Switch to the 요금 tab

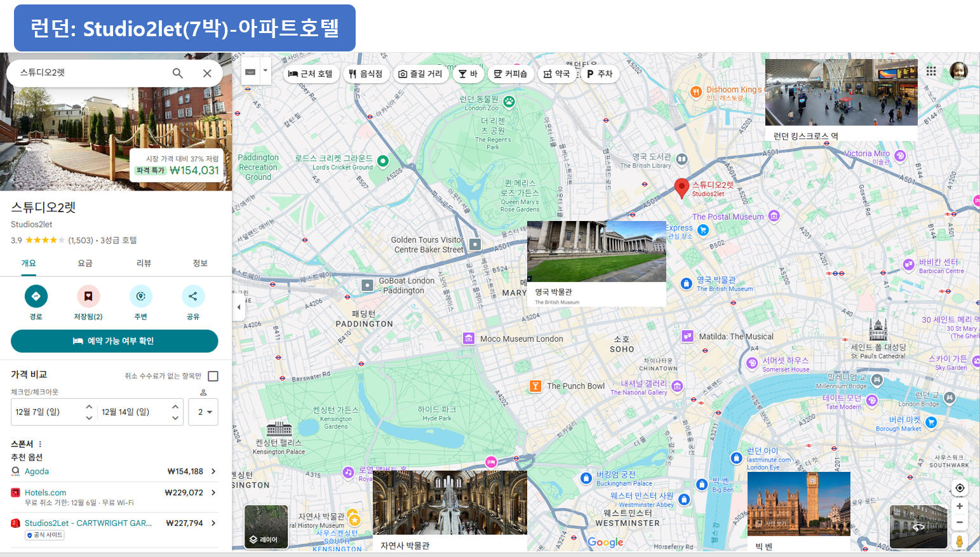[x=85, y=263]
